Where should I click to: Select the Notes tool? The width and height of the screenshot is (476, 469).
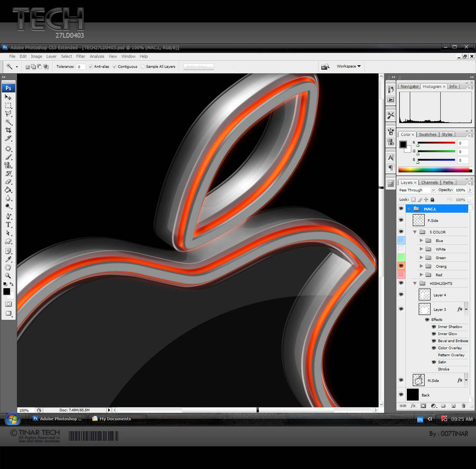pyautogui.click(x=8, y=251)
